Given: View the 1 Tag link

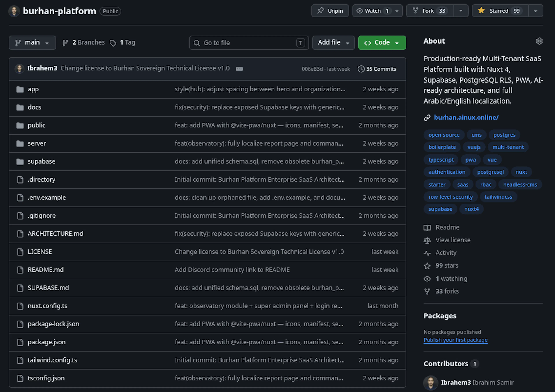Looking at the screenshot, I should 122,42.
